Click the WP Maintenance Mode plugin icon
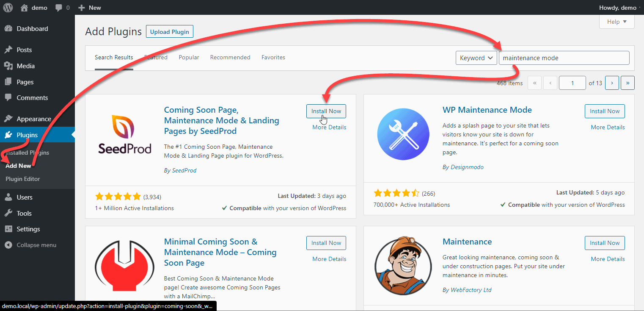The width and height of the screenshot is (644, 311). [403, 134]
